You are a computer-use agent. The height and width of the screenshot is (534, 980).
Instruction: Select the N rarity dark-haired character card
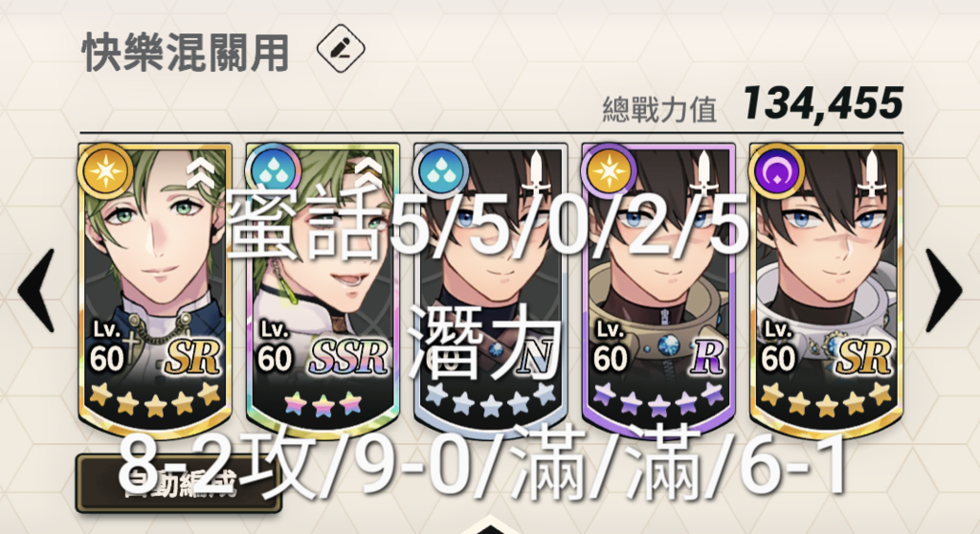(491, 289)
